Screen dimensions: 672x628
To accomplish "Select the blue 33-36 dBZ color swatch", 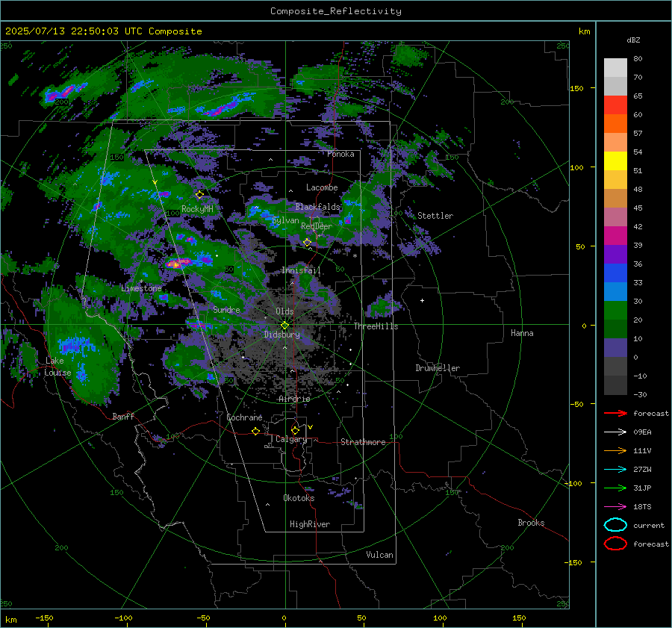I will [x=615, y=273].
